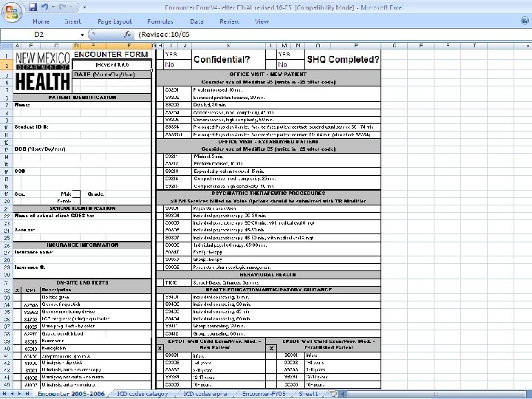Mark checkbox beside T1016 behavioral health code
Screen dimensions: 532x399
pyautogui.click(x=160, y=282)
